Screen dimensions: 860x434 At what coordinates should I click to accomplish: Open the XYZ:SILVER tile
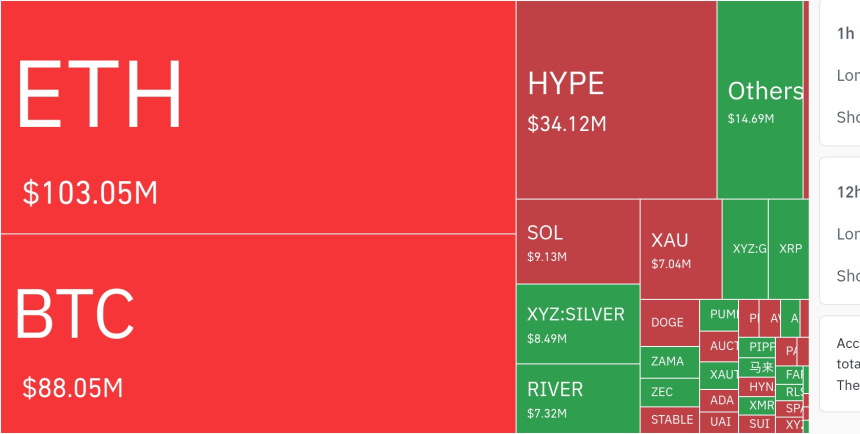click(577, 324)
